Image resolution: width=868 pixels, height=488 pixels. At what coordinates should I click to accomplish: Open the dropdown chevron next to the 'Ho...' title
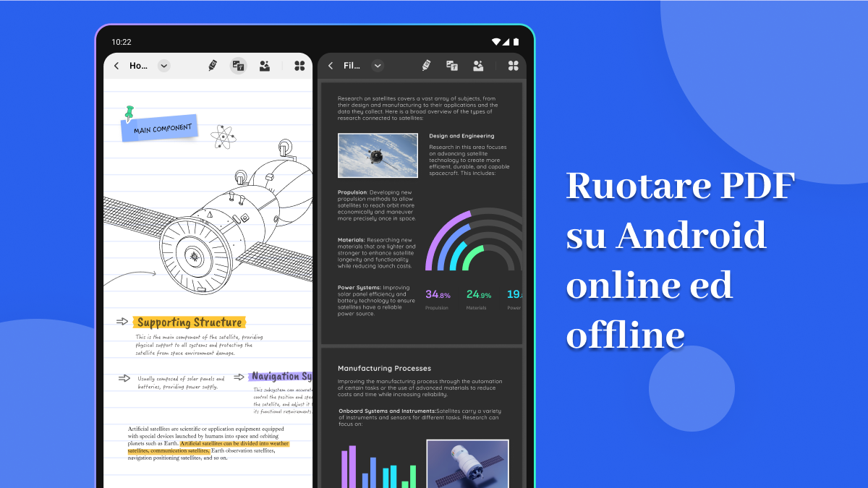pyautogui.click(x=163, y=65)
